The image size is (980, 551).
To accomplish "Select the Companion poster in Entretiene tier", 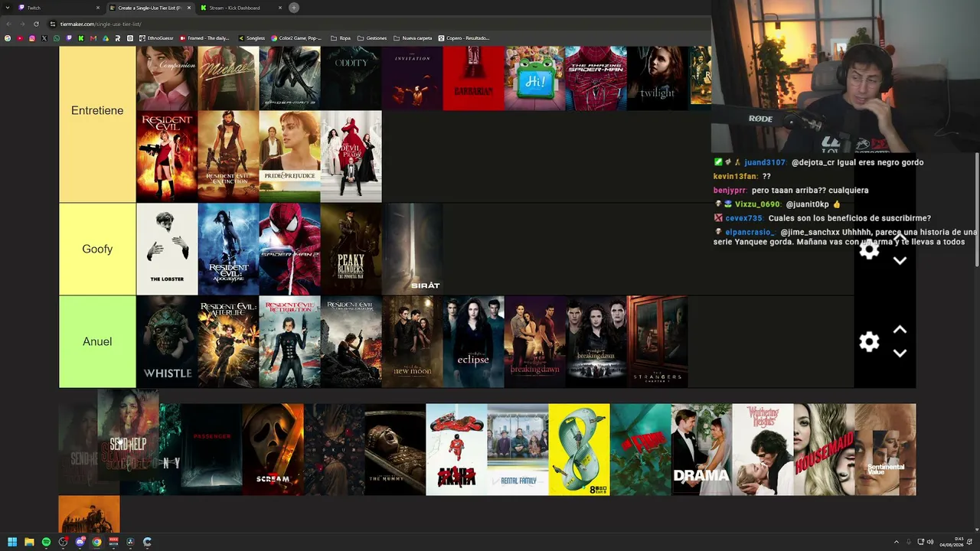I will pyautogui.click(x=167, y=78).
